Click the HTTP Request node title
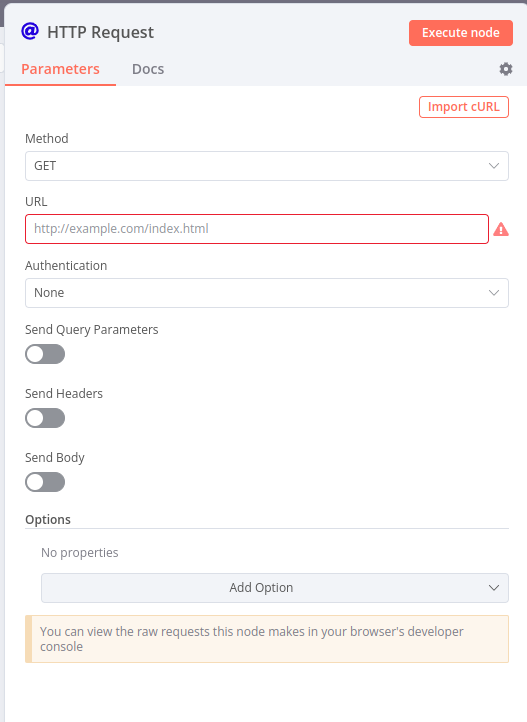Viewport: 527px width, 722px height. tap(100, 32)
